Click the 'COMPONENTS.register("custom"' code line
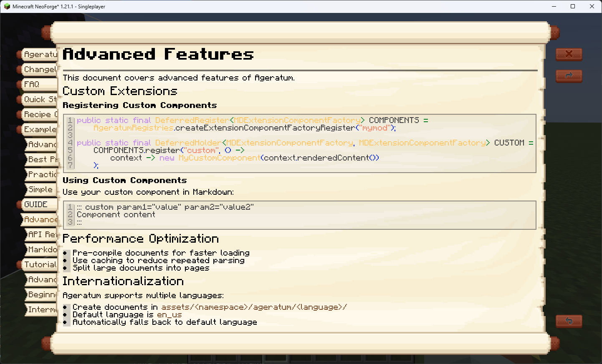This screenshot has height=364, width=602. (x=169, y=151)
